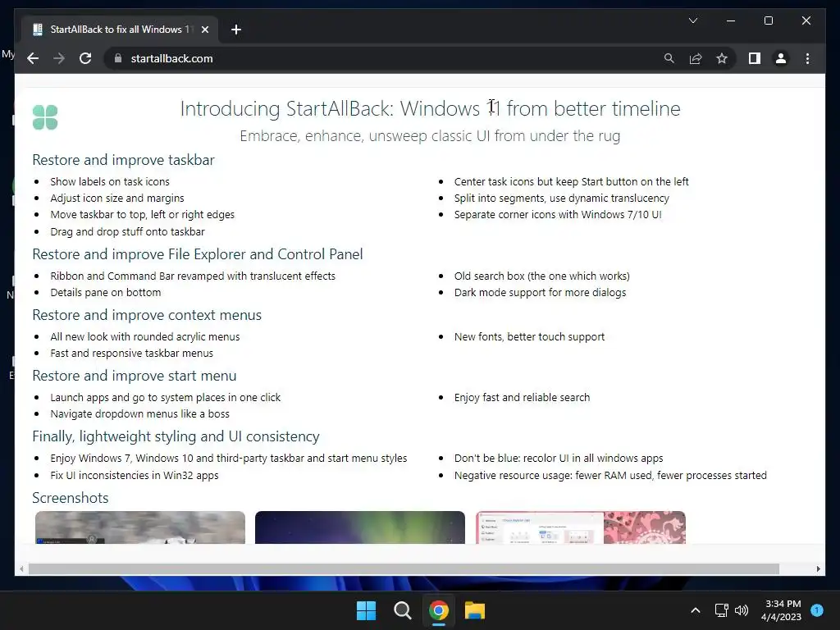This screenshot has width=840, height=630.
Task: Open File Explorer from the taskbar
Action: [475, 610]
